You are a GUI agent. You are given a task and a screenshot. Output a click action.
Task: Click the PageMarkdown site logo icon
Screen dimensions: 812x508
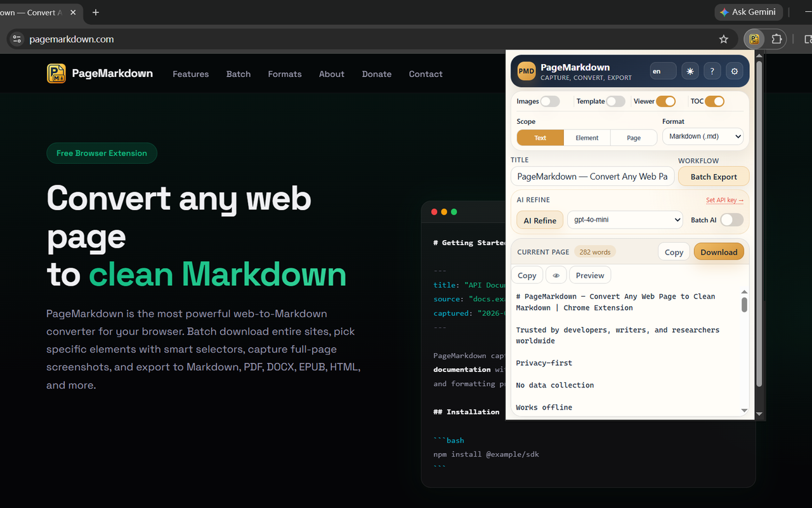[56, 74]
